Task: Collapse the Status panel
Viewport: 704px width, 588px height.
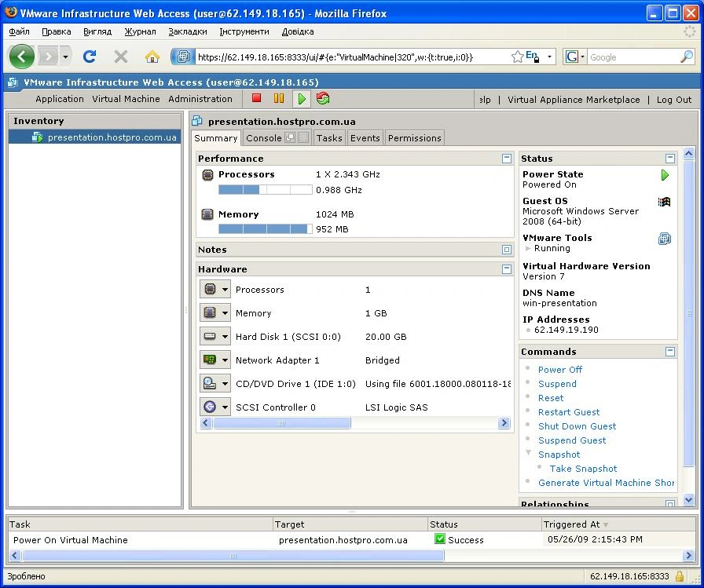Action: pyautogui.click(x=670, y=159)
